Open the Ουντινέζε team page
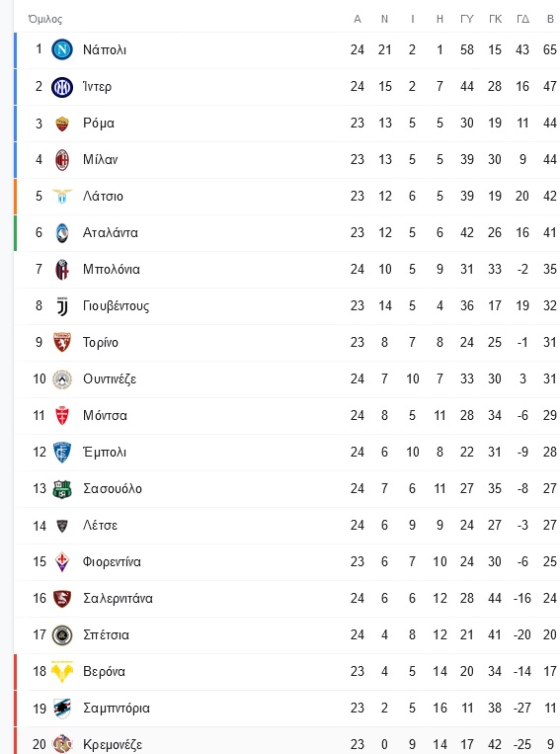This screenshot has height=754, width=560. pyautogui.click(x=110, y=378)
